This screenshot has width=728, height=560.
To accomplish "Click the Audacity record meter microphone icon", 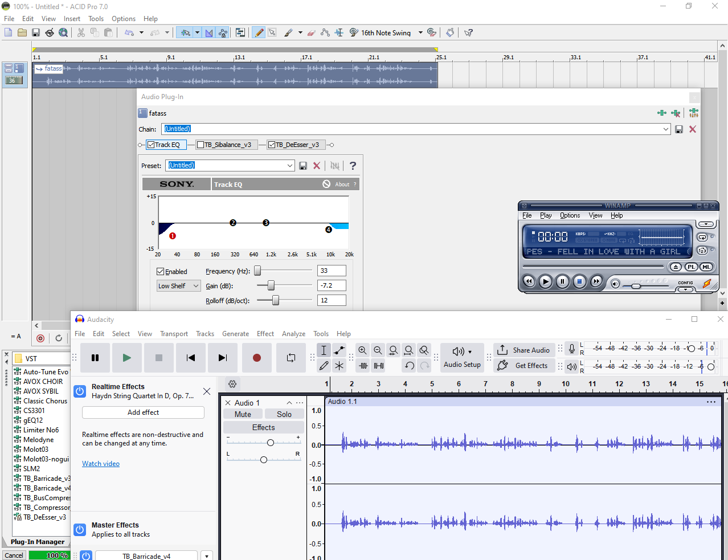I will click(571, 349).
